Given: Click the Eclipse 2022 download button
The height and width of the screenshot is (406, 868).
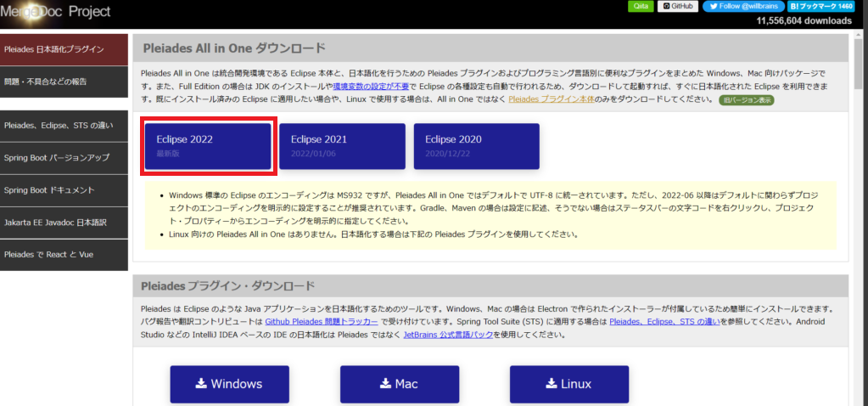Looking at the screenshot, I should coord(207,145).
